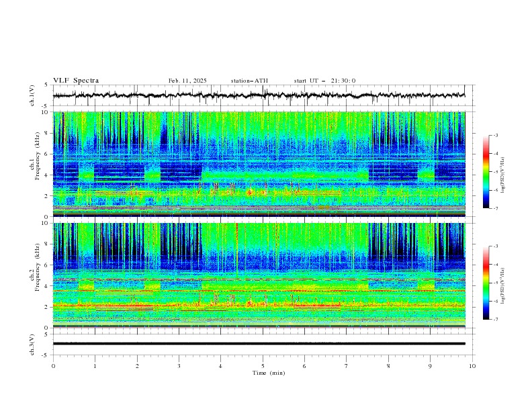Click the "ch.1(V)" axis label

(32, 95)
